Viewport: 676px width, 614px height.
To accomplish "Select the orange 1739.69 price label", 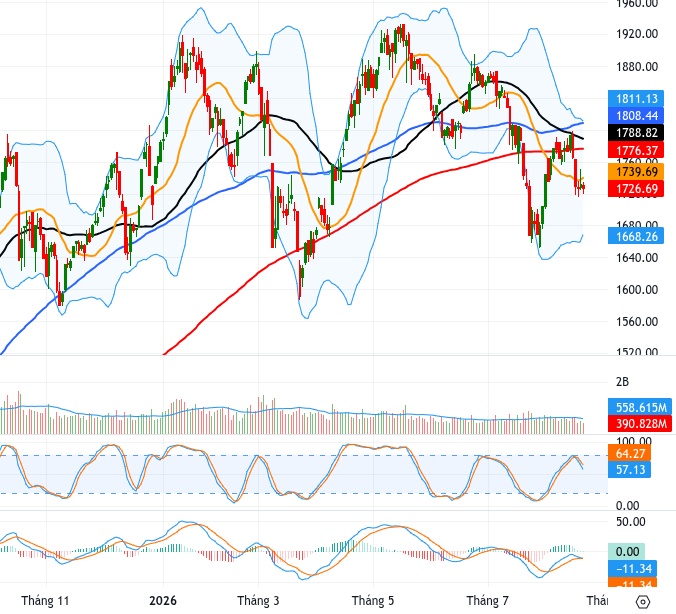I will pos(635,172).
